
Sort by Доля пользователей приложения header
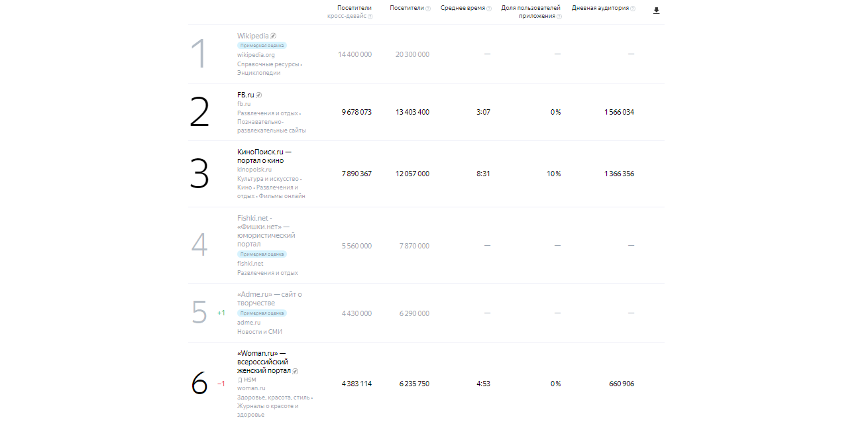tap(531, 12)
